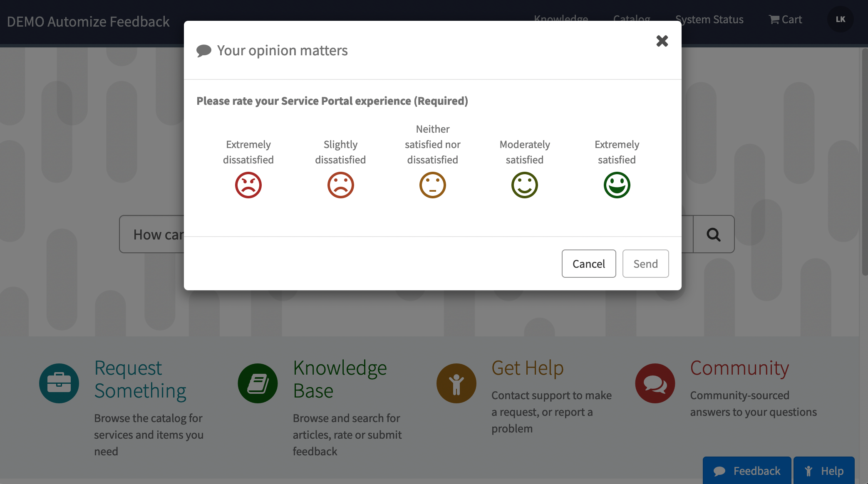Open the Feedback button at bottom
This screenshot has height=484, width=868.
(x=746, y=471)
